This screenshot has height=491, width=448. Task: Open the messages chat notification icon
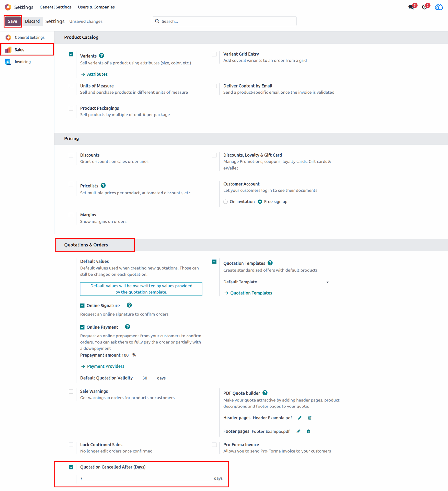click(x=411, y=7)
